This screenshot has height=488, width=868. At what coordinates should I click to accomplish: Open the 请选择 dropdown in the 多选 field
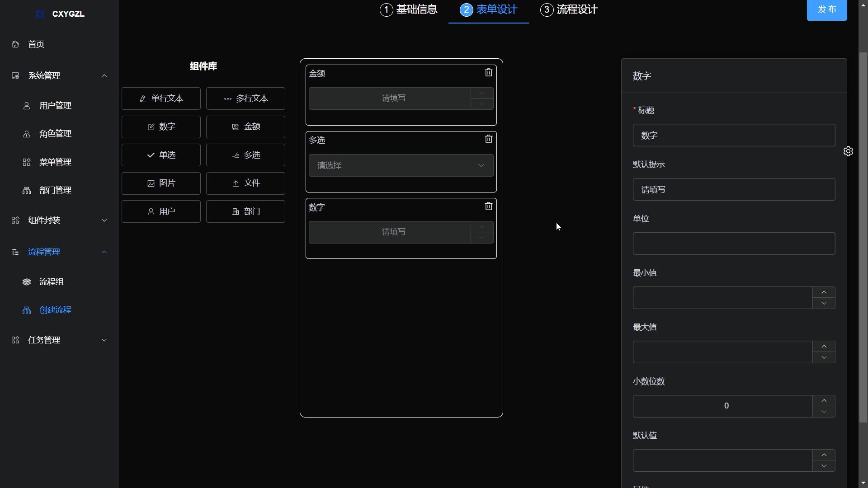pyautogui.click(x=401, y=165)
